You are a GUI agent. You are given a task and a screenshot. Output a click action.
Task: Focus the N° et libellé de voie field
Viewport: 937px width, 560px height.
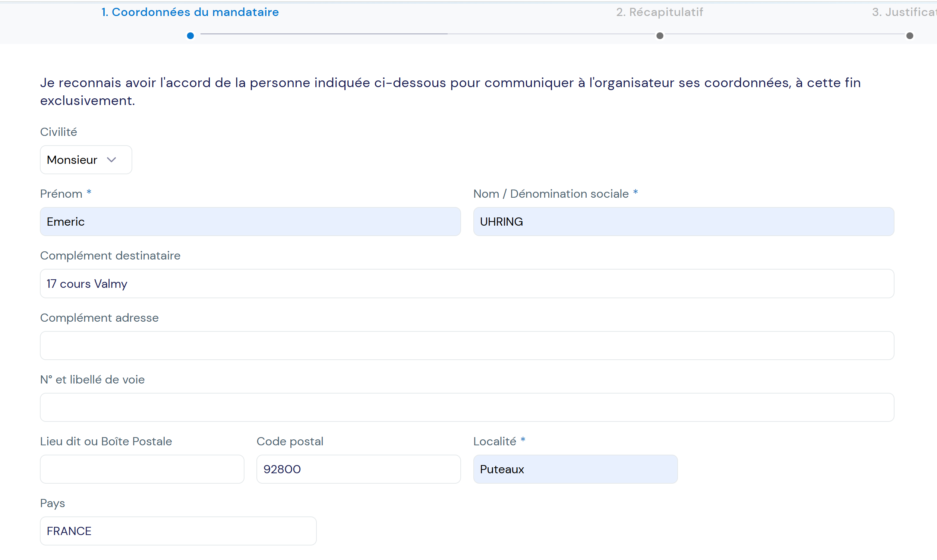pyautogui.click(x=467, y=407)
